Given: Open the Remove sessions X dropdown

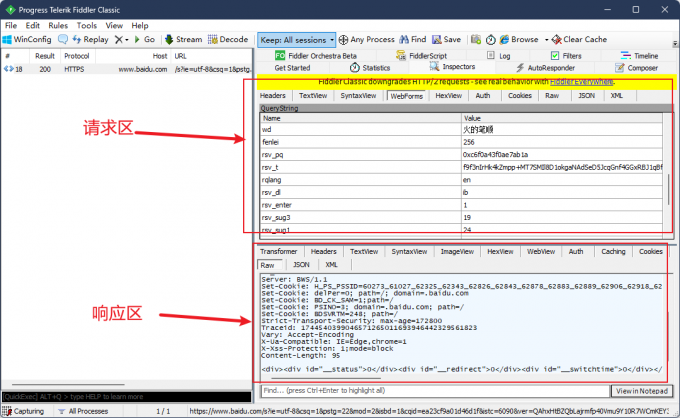Looking at the screenshot, I should [121, 39].
